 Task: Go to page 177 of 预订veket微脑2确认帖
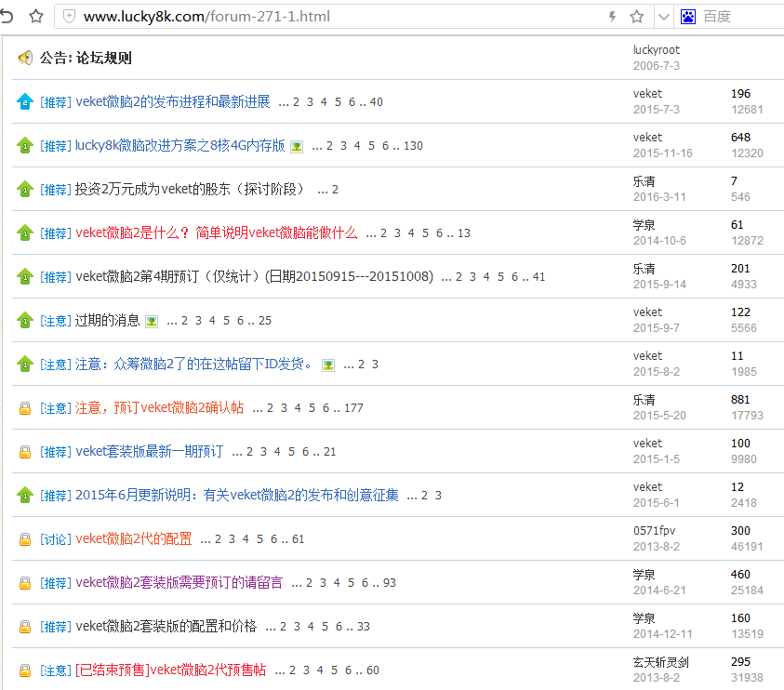pyautogui.click(x=353, y=408)
